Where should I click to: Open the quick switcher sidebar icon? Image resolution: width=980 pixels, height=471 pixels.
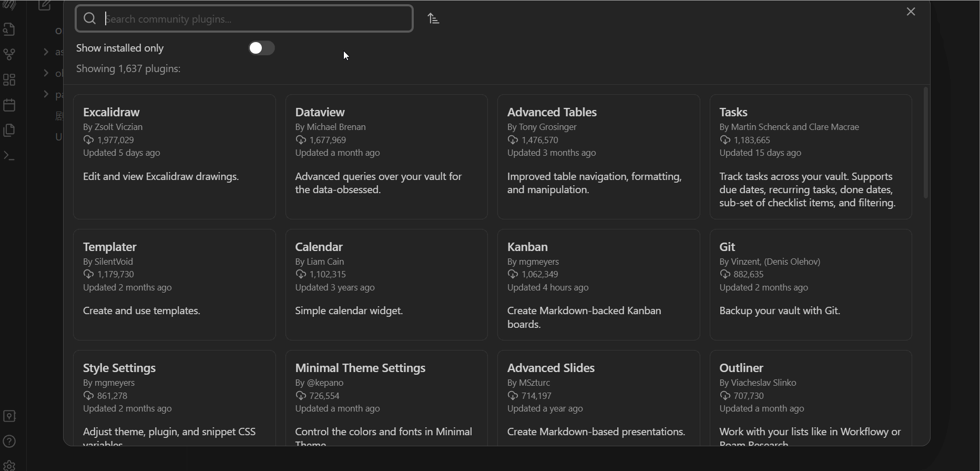[9, 29]
